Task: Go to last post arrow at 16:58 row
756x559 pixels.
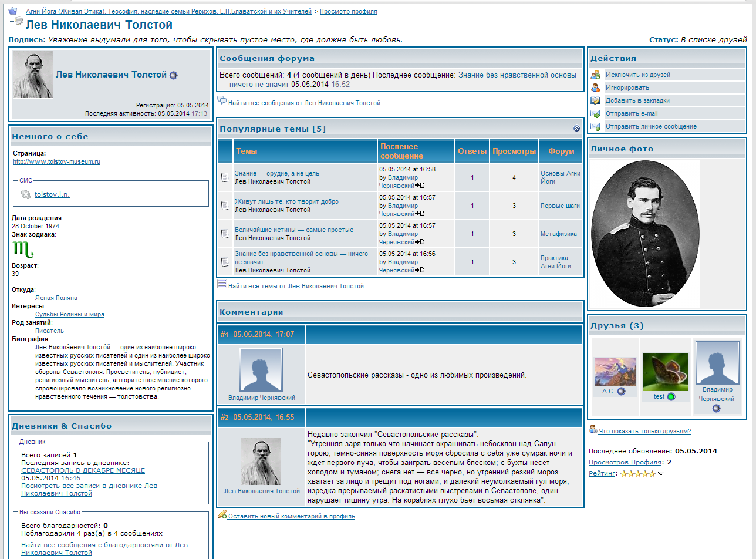Action: point(420,186)
